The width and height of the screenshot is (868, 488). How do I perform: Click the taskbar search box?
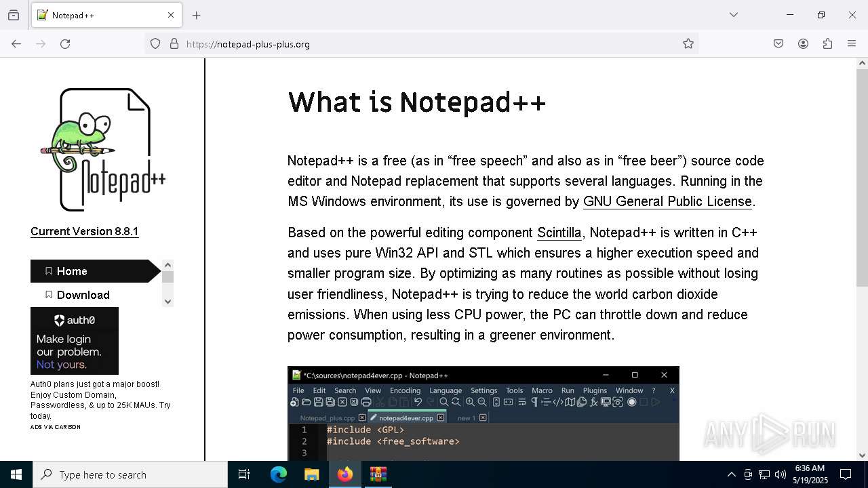(130, 474)
